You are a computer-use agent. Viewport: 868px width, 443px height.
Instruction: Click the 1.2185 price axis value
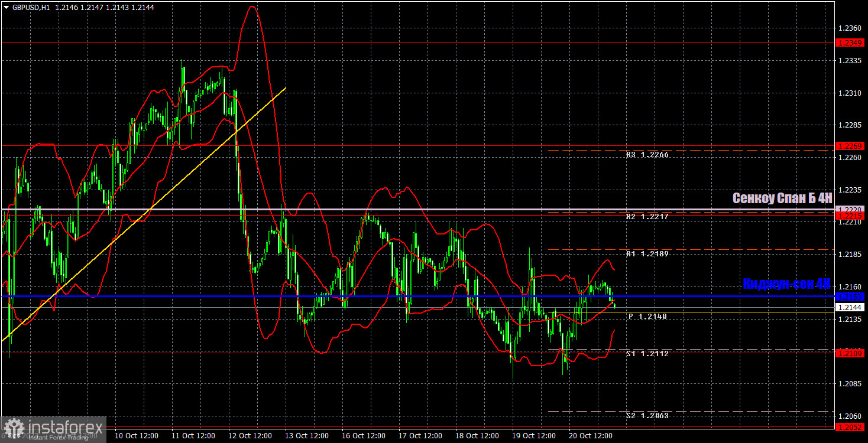849,255
